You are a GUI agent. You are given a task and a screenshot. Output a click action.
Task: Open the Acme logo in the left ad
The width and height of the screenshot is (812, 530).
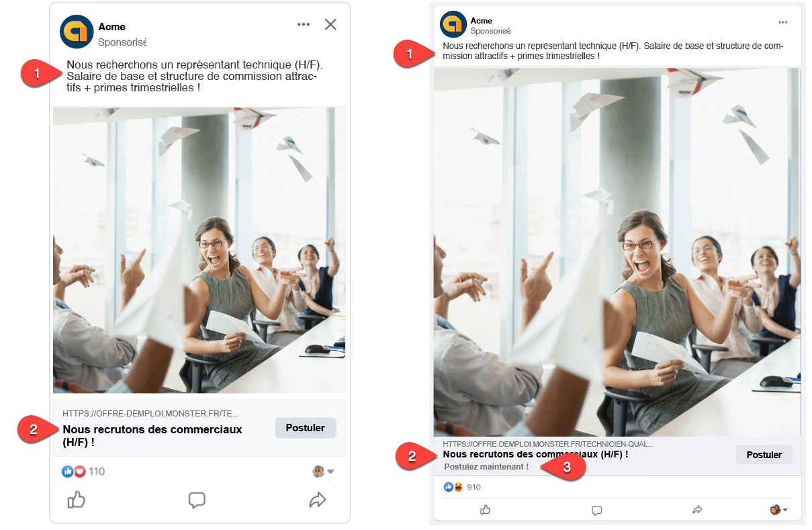[x=77, y=32]
